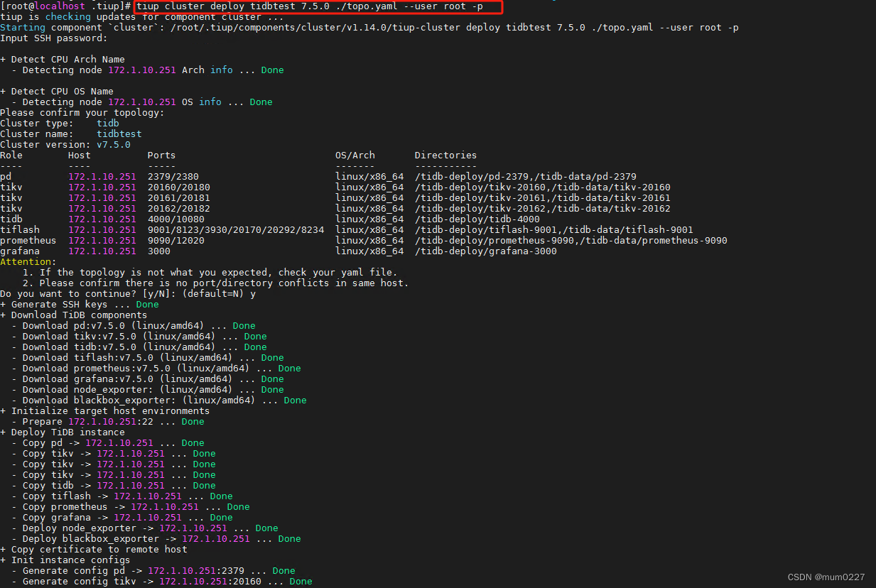Click the '+ Detect CPU Arch Name' line
The height and width of the screenshot is (588, 876).
tap(63, 60)
